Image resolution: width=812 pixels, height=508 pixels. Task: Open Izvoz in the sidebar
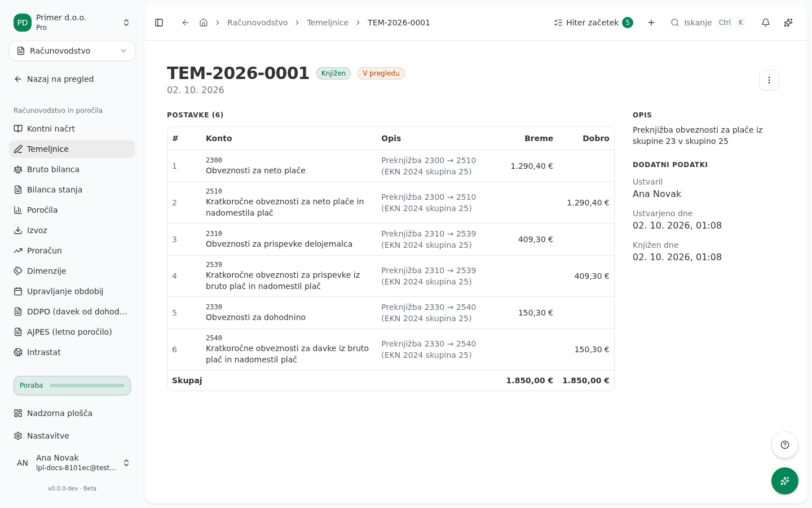coord(72,230)
